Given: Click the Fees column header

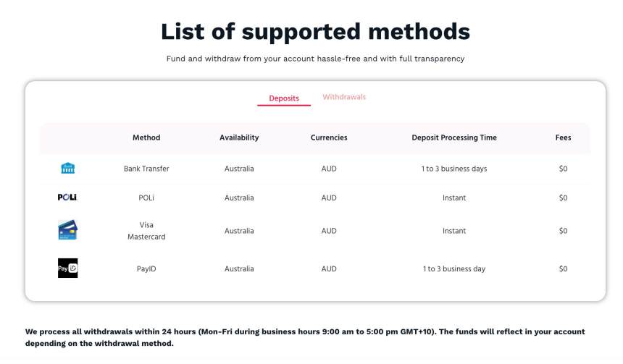Looking at the screenshot, I should tap(563, 137).
